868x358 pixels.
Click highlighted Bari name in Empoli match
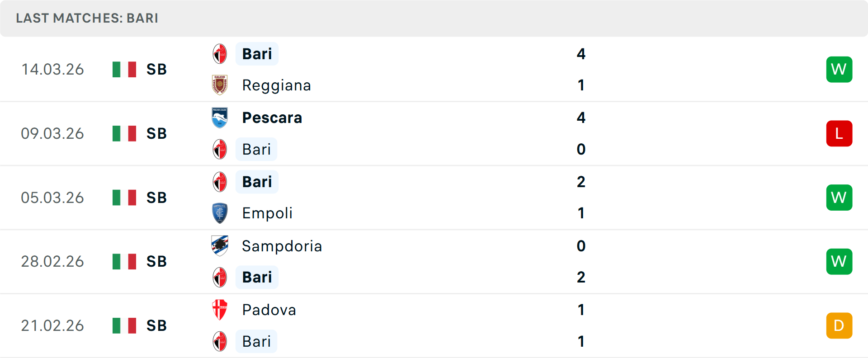click(x=257, y=182)
